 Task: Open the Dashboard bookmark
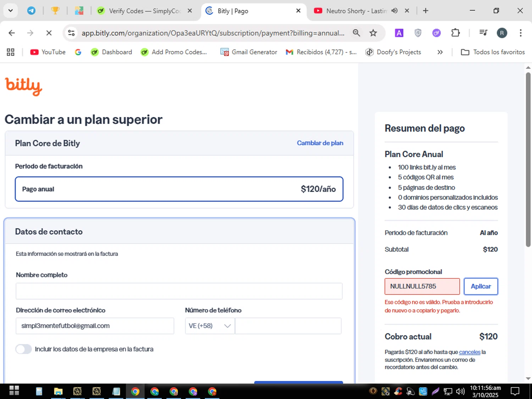click(111, 52)
